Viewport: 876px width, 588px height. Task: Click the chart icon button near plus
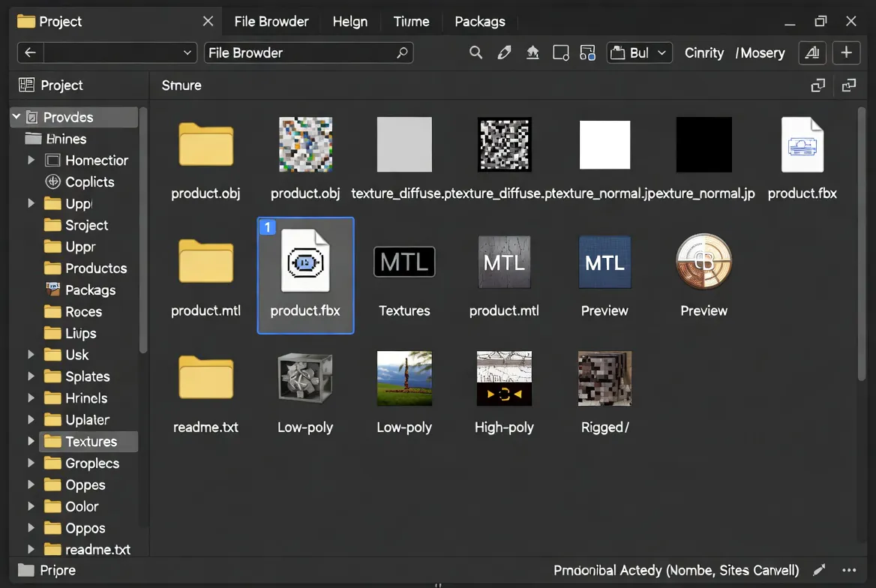811,52
